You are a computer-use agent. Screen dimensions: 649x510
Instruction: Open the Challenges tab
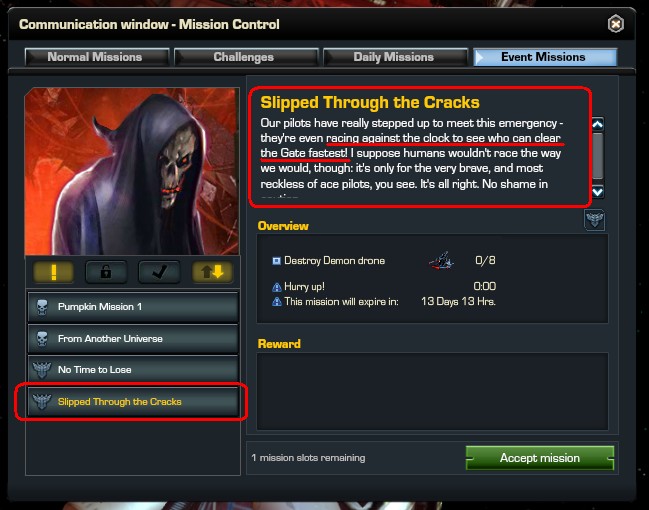246,57
